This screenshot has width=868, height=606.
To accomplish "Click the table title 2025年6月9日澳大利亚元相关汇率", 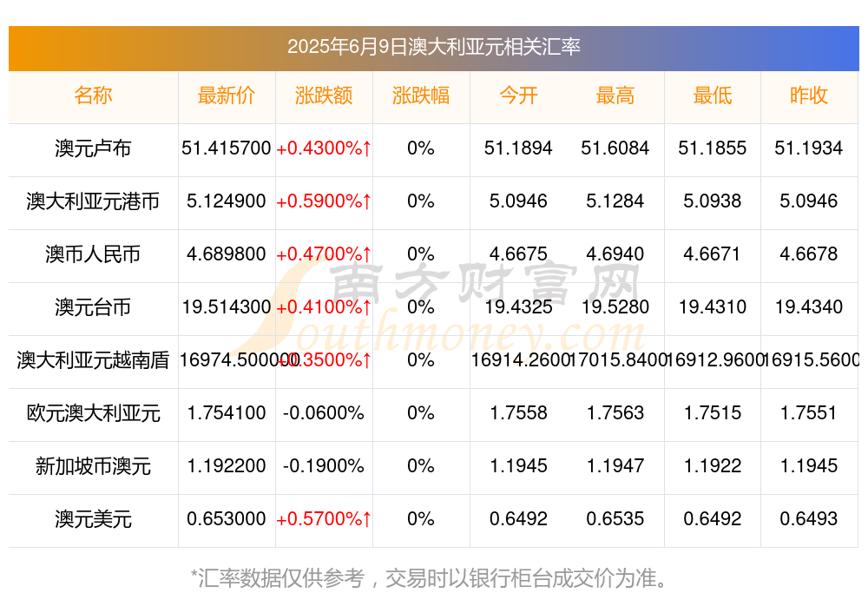I will (x=433, y=47).
